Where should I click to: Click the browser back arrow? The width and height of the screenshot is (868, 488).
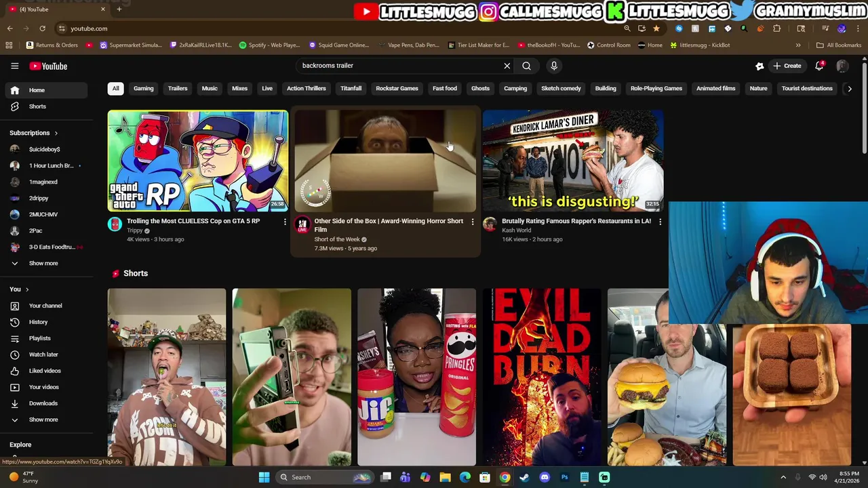coord(9,28)
